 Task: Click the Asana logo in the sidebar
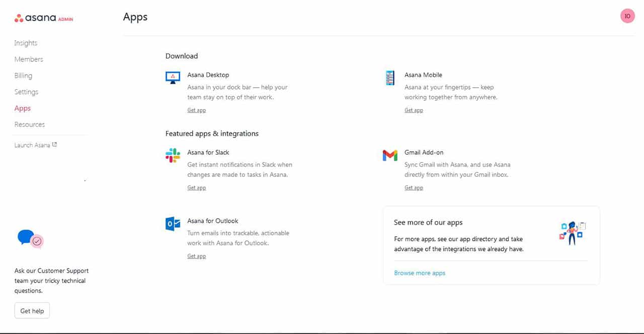click(44, 19)
